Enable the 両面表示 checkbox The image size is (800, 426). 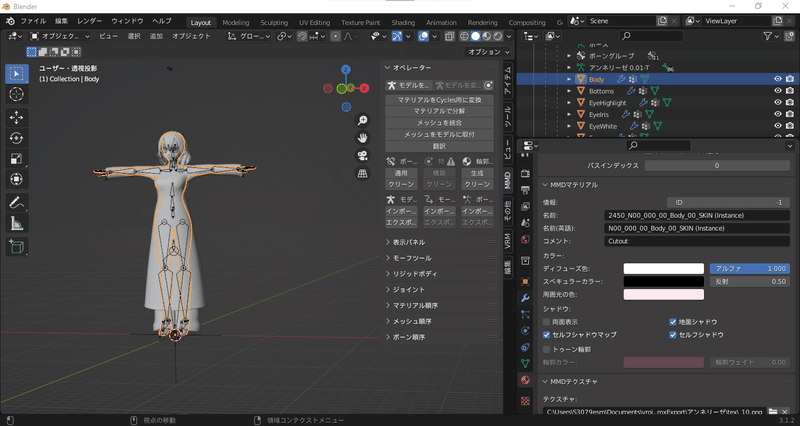click(x=546, y=322)
